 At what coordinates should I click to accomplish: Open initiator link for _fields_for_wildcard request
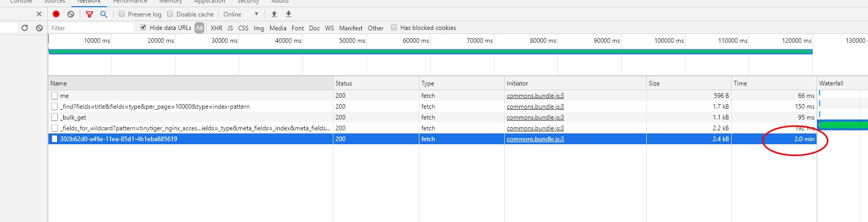pos(535,128)
